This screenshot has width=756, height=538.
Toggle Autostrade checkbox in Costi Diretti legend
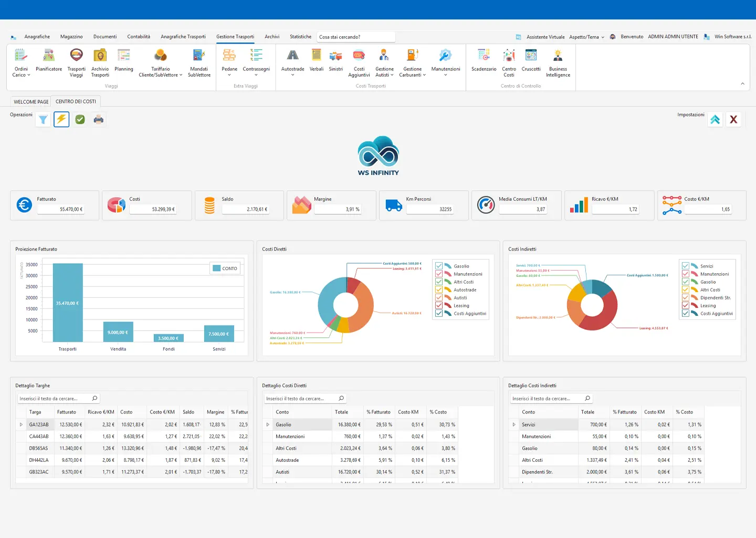pos(439,290)
